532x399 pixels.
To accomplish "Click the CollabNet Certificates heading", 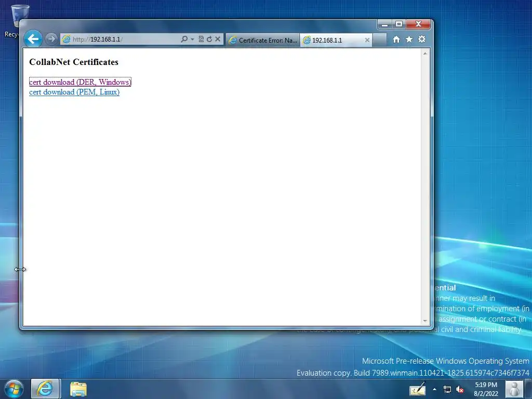I will pyautogui.click(x=74, y=62).
